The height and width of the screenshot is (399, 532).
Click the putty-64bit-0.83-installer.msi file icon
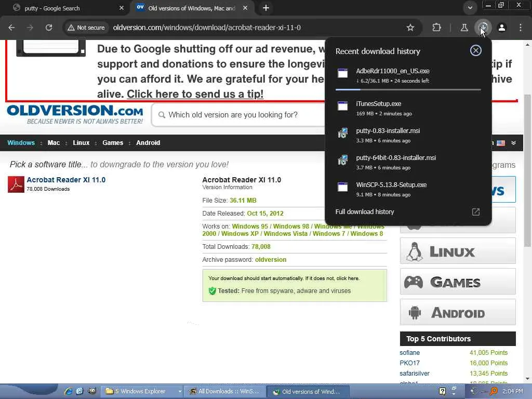pyautogui.click(x=343, y=160)
